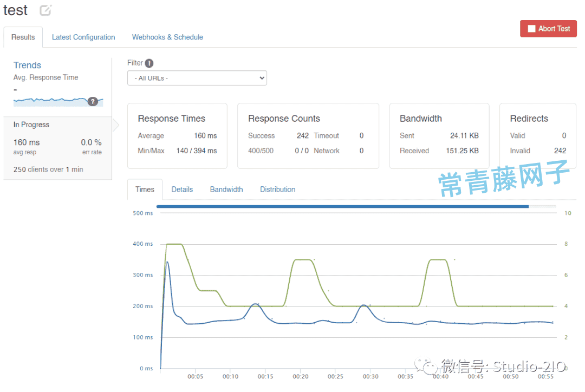
Task: Click the In Progress status label
Action: 31,125
